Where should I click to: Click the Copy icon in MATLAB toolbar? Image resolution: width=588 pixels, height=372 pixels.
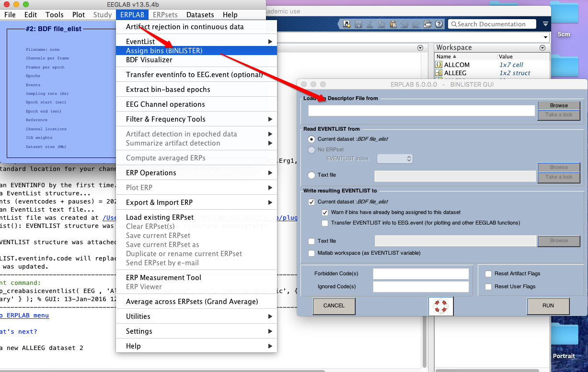point(381,24)
